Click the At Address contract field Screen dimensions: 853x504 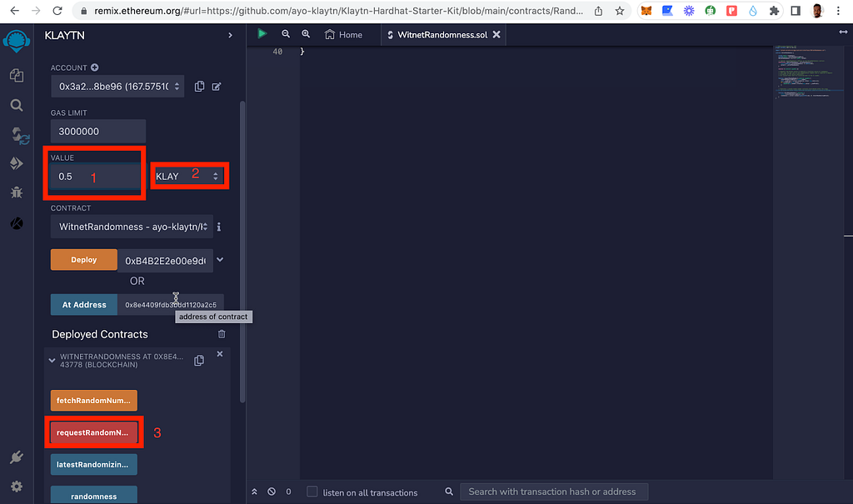170,305
